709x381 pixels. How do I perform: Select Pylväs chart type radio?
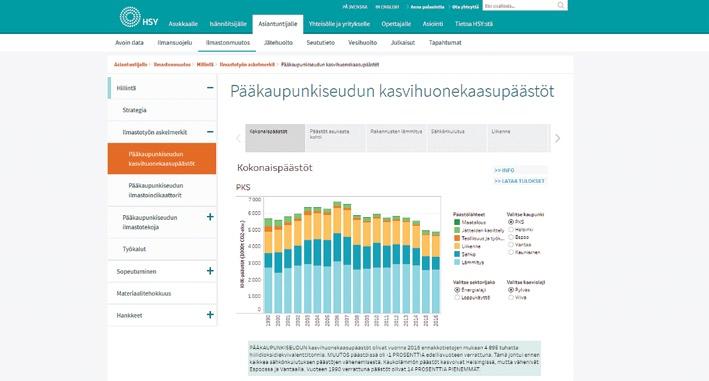click(511, 290)
